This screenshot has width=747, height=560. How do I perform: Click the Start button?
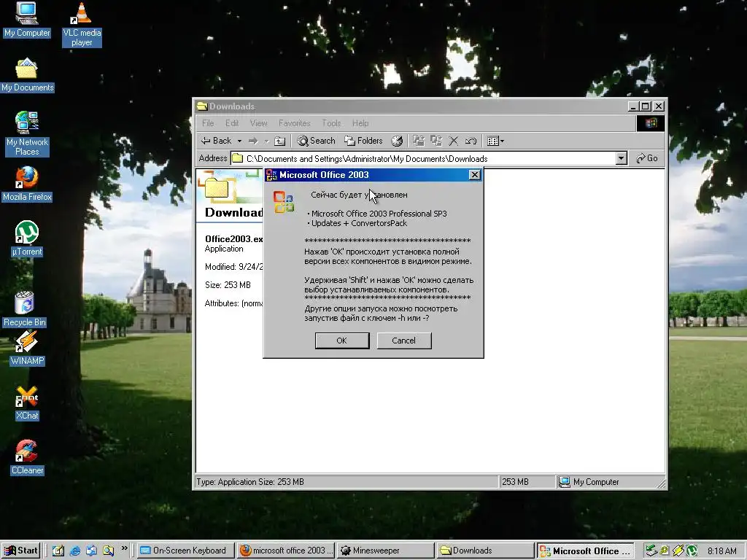(x=21, y=551)
